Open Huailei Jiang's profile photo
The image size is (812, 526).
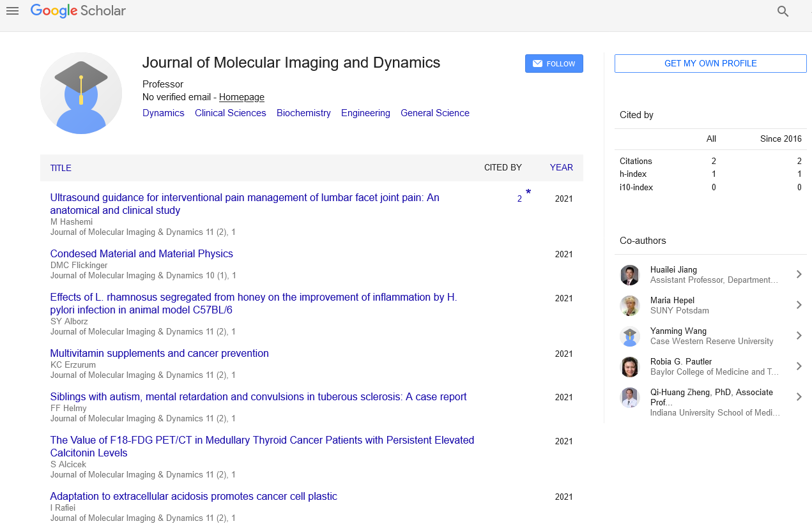[x=630, y=274]
